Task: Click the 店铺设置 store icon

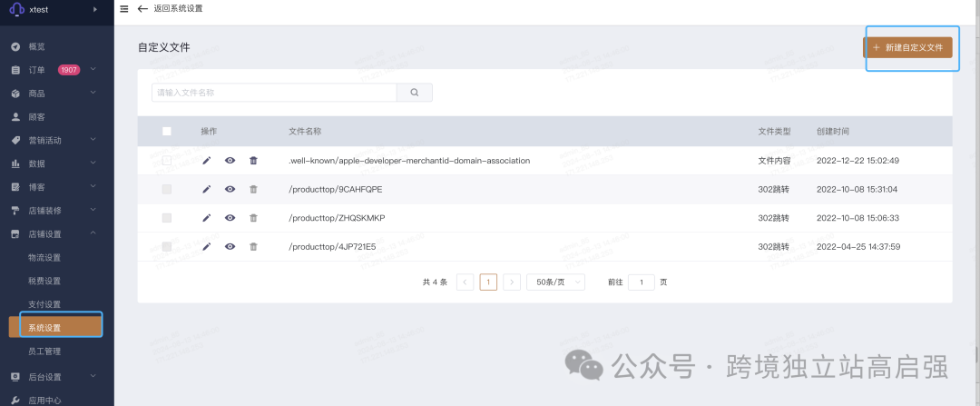Action: click(x=15, y=234)
